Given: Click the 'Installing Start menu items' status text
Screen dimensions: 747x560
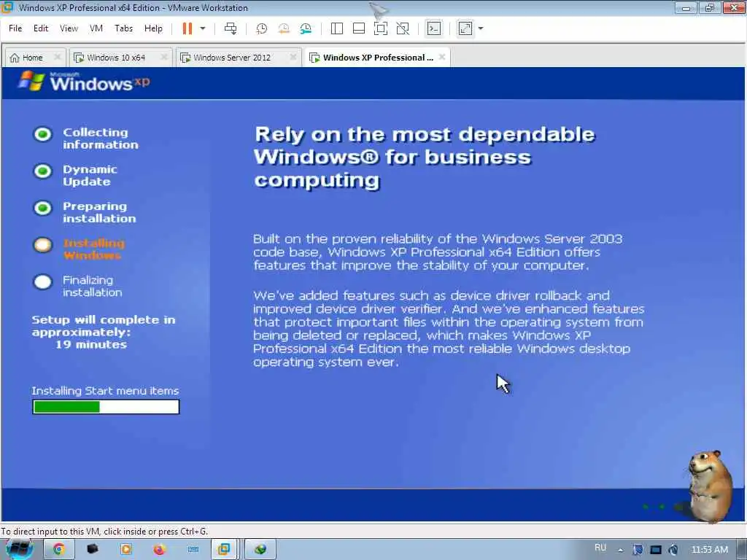Looking at the screenshot, I should pos(105,391).
